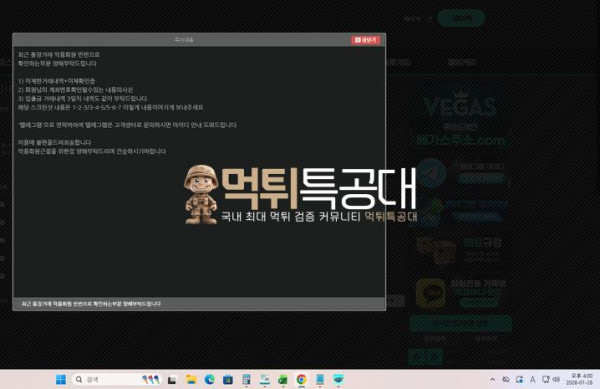The width and height of the screenshot is (600, 389).
Task: Open Microsoft Store from the taskbar
Action: pos(228,379)
